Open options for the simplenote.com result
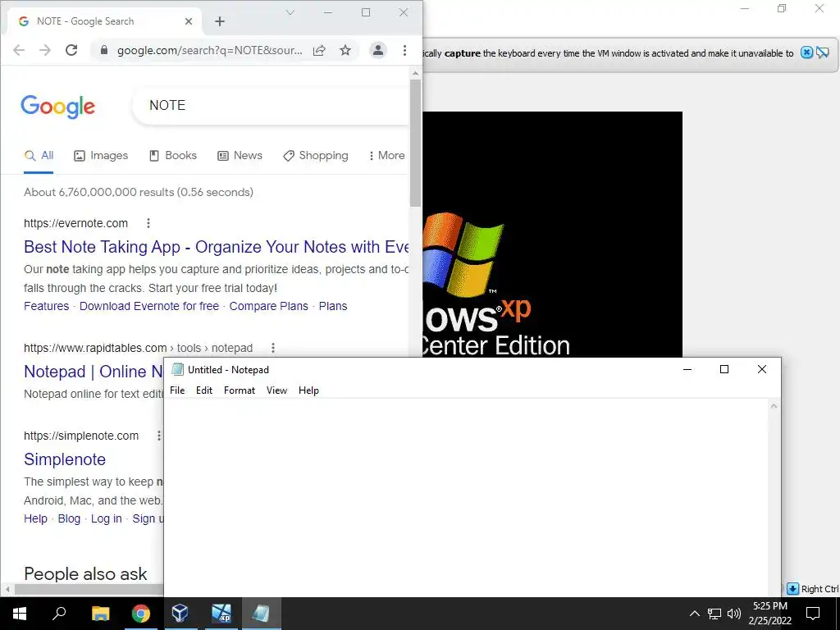The height and width of the screenshot is (630, 840). pos(158,436)
